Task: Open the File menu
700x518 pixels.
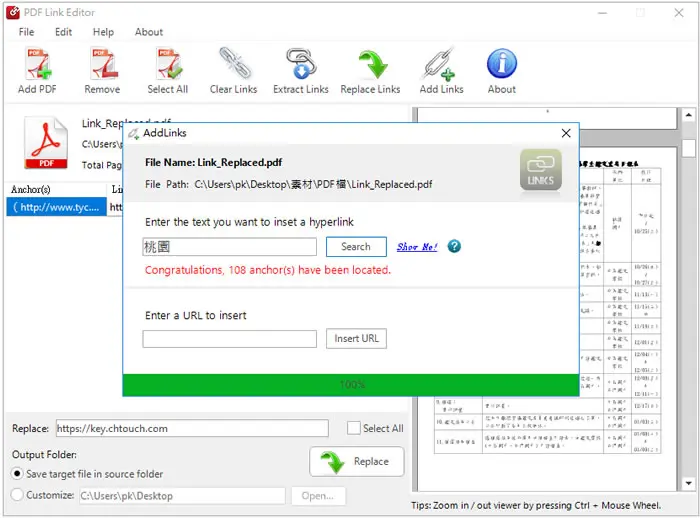Action: pyautogui.click(x=26, y=32)
